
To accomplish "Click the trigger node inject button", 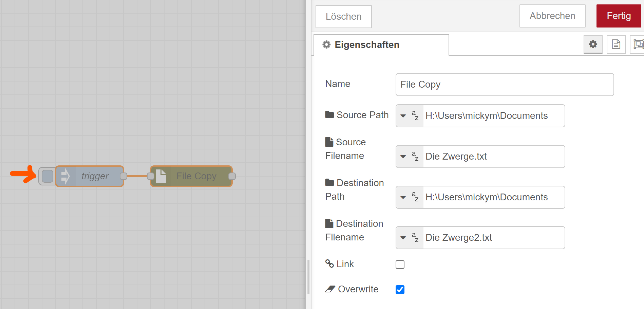I will pos(47,176).
